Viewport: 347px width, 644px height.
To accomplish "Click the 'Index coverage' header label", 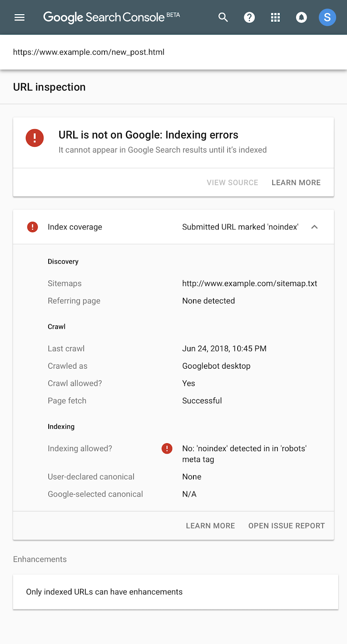I will tap(75, 227).
